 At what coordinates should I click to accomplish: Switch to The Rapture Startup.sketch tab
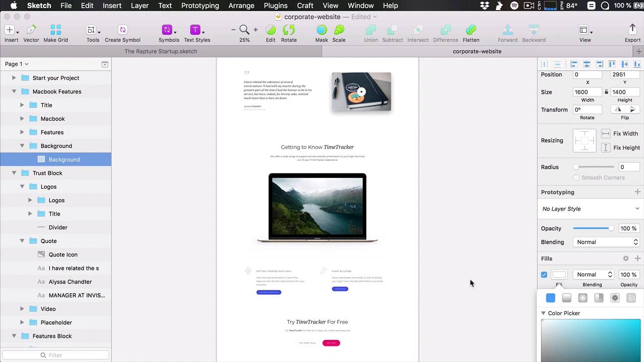pos(161,51)
